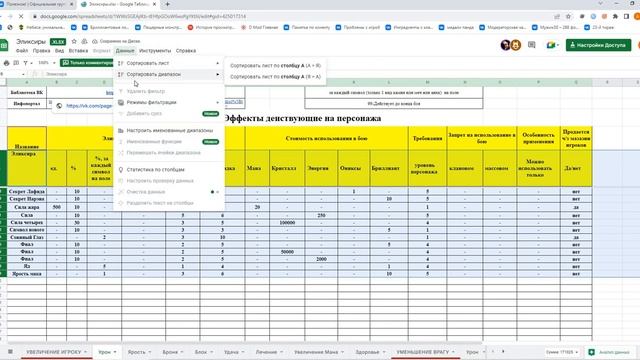Select Настроить именованные диапазоны
The height and width of the screenshot is (360, 640).
click(x=169, y=131)
